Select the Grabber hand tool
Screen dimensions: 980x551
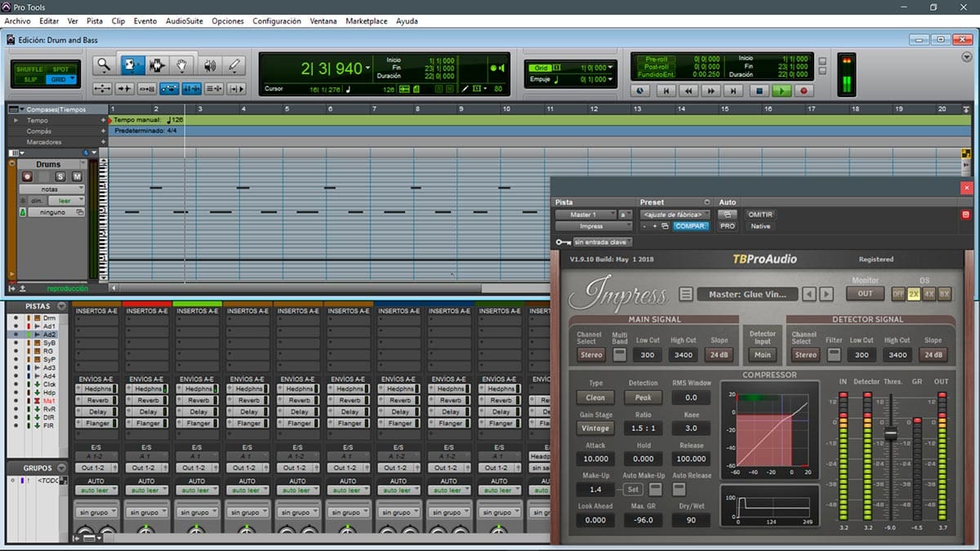coord(182,65)
